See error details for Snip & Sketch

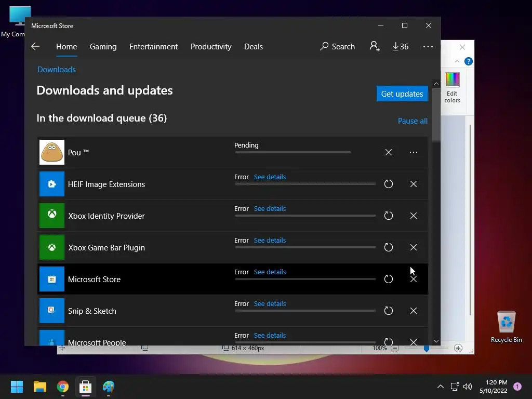[270, 303]
